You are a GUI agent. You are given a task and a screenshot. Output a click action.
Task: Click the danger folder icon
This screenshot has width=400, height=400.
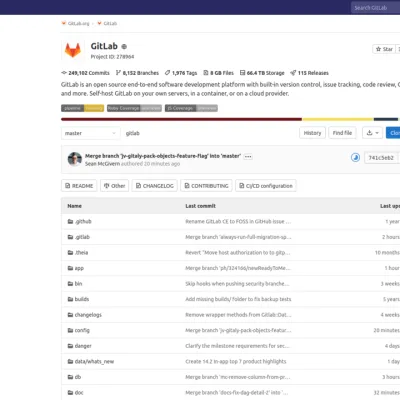point(70,346)
